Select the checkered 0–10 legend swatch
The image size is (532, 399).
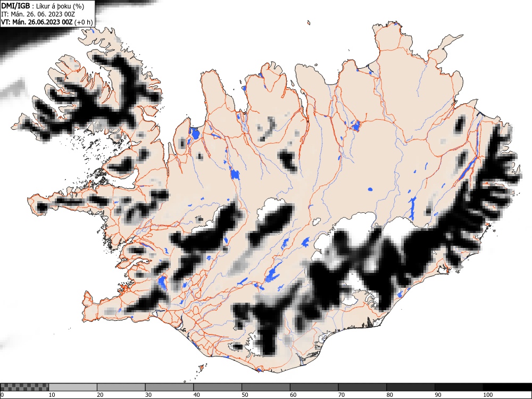coord(24,387)
